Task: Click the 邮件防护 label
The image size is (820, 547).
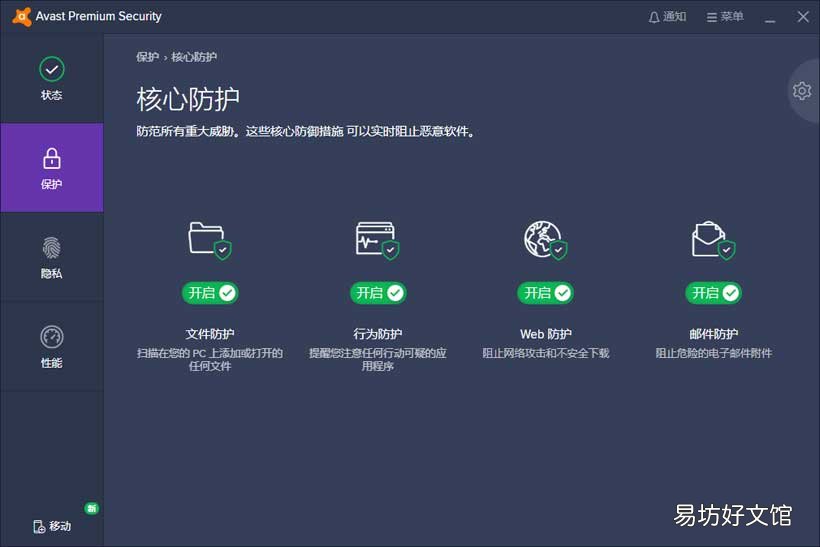Action: 713,334
